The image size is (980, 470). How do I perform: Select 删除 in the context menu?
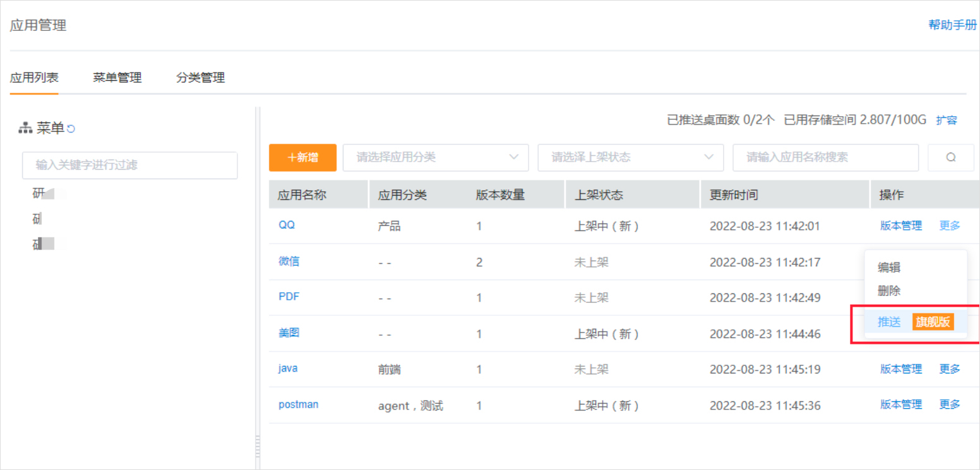coord(889,291)
